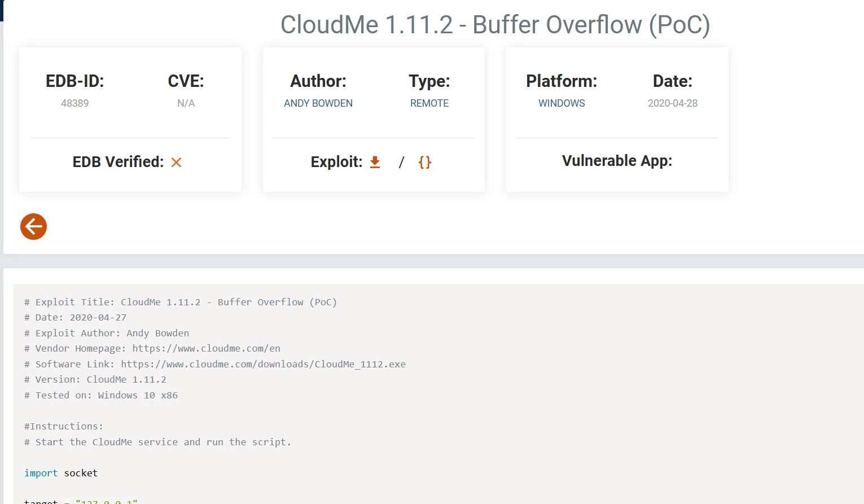Click the CVE heading

coord(186,81)
